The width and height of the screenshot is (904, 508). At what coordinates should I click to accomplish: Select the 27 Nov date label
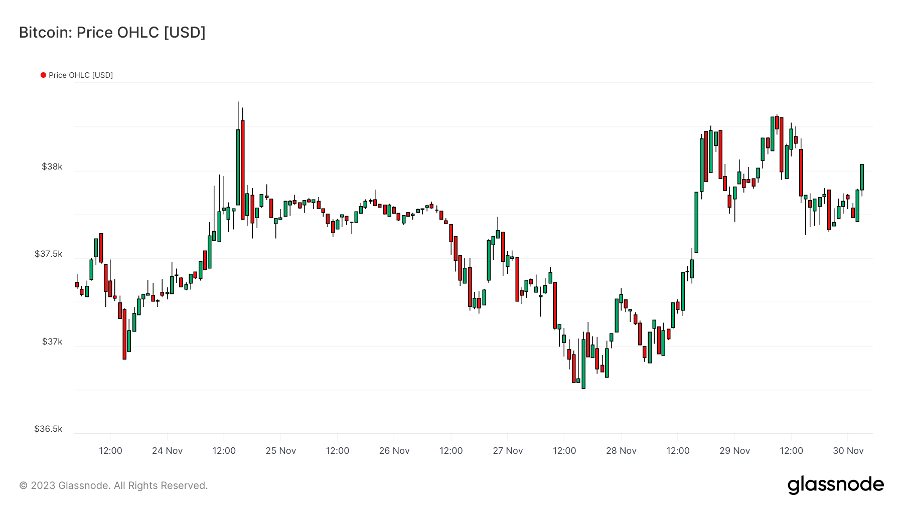point(508,451)
